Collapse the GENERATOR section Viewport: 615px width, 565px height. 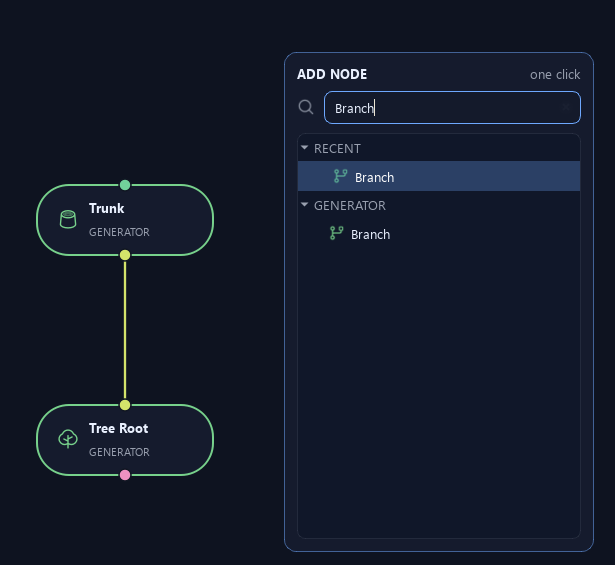coord(304,205)
